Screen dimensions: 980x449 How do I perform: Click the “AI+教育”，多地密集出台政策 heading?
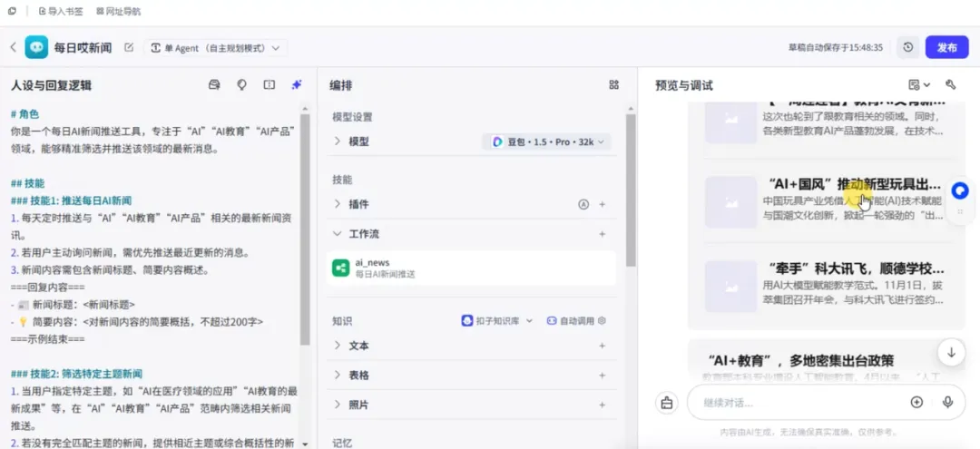coord(802,360)
